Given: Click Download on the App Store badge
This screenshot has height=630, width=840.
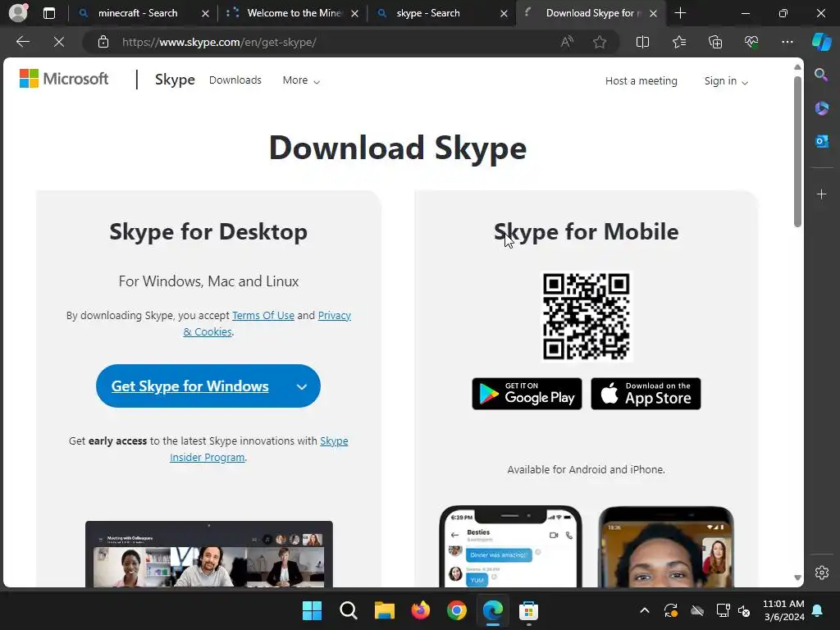Looking at the screenshot, I should (646, 394).
